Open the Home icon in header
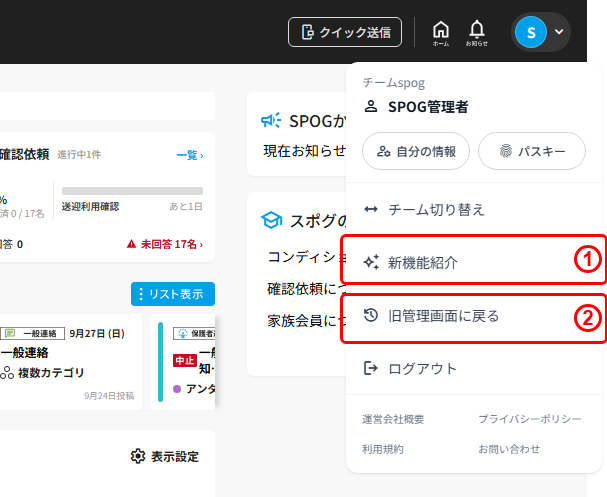 tap(441, 33)
